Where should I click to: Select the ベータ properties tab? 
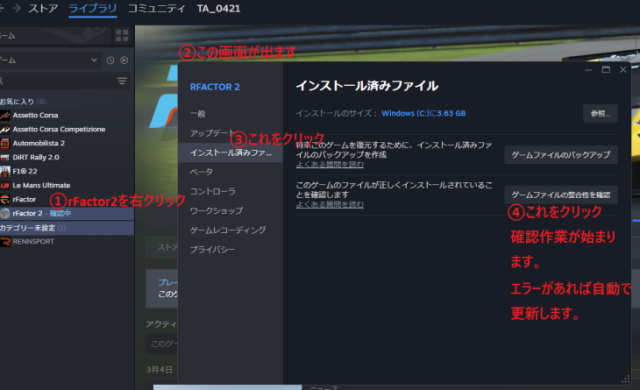pos(230,172)
